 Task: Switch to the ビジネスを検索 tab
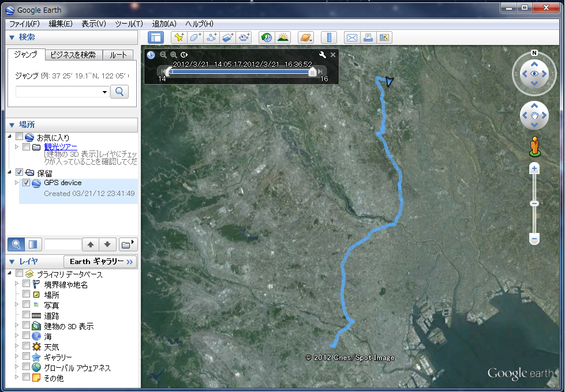tap(73, 55)
